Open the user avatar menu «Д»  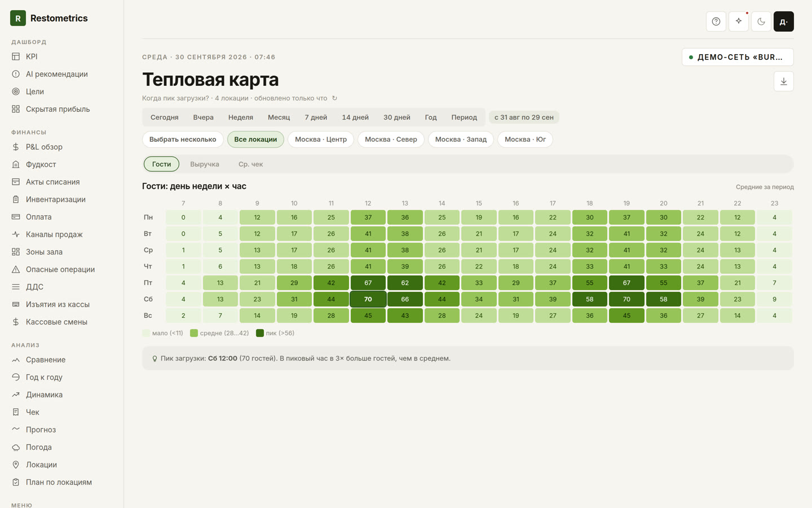(784, 21)
